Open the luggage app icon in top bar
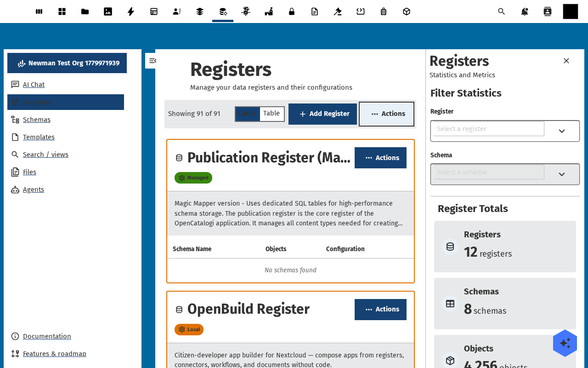Viewport: 588px width, 368px height. click(384, 11)
